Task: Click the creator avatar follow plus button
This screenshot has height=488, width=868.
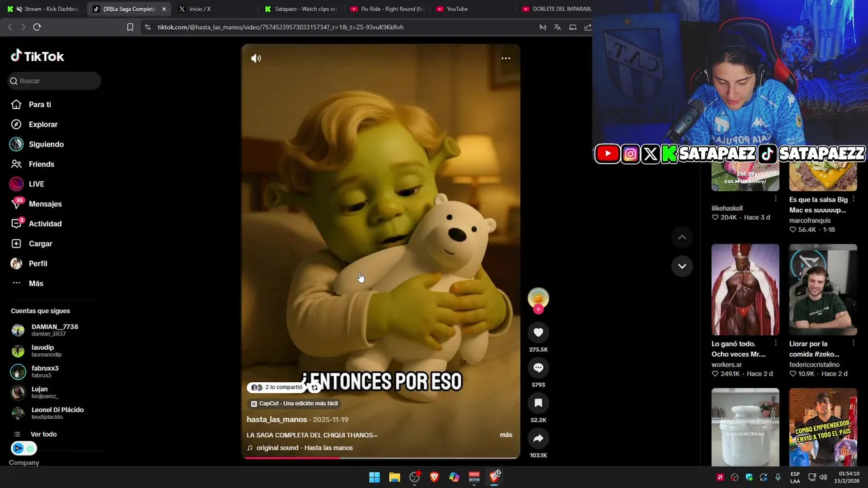Action: tap(538, 310)
